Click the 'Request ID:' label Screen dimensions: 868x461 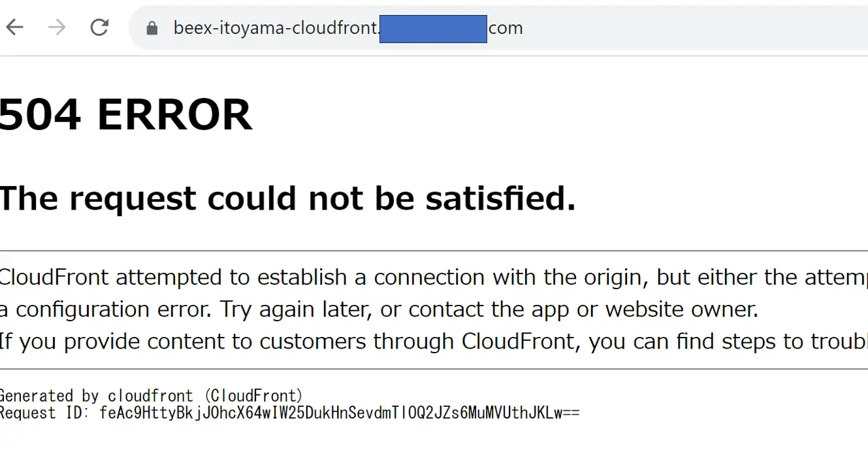point(46,413)
